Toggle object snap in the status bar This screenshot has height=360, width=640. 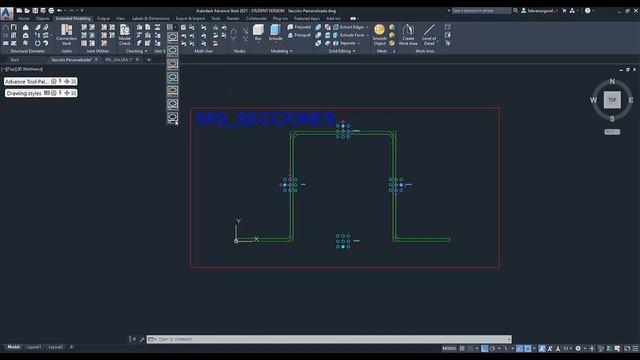click(528, 349)
